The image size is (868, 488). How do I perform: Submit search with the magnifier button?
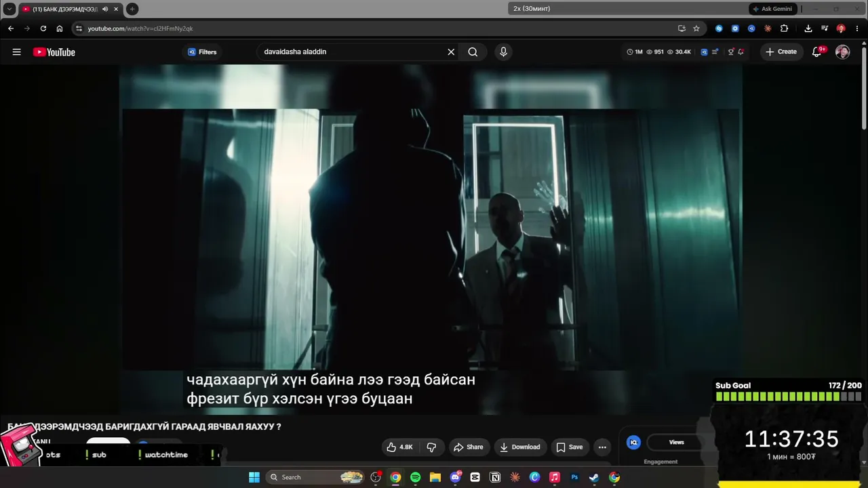(x=473, y=52)
